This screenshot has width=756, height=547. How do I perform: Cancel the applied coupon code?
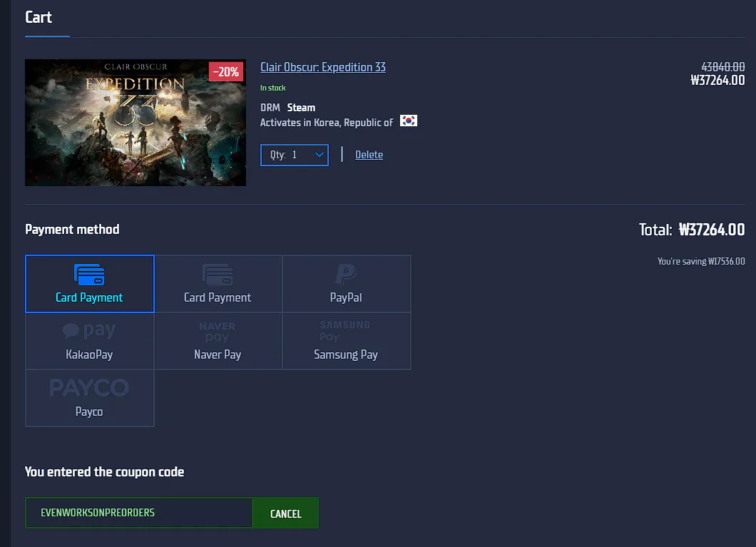pos(285,513)
